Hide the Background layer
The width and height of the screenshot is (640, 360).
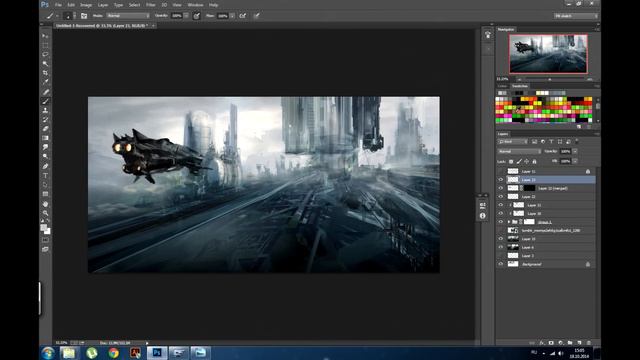[501, 264]
